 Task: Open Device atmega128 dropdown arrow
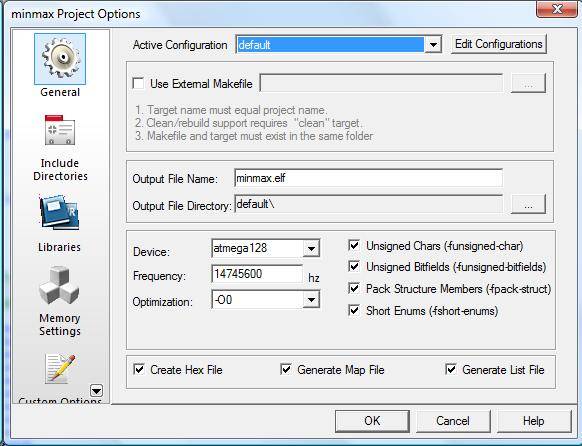pyautogui.click(x=311, y=249)
